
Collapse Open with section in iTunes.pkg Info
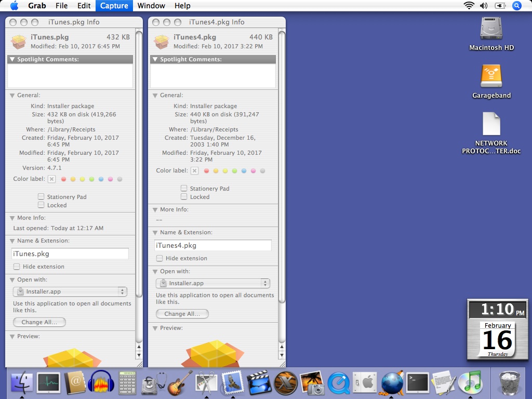[x=12, y=280]
